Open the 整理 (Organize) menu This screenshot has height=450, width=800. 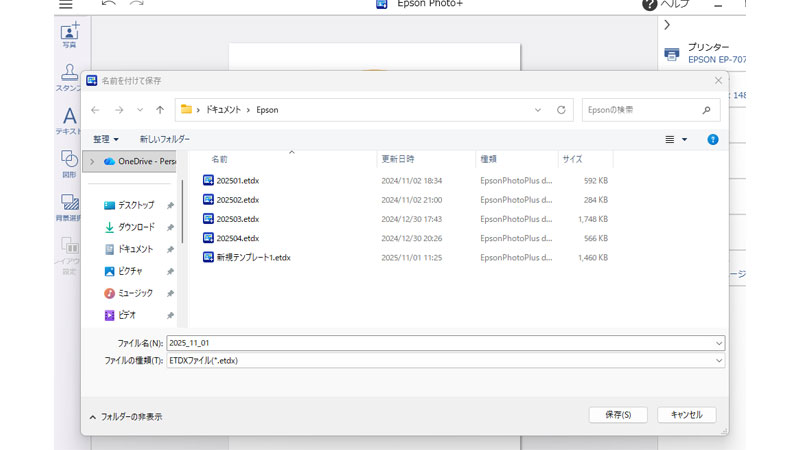coord(106,139)
